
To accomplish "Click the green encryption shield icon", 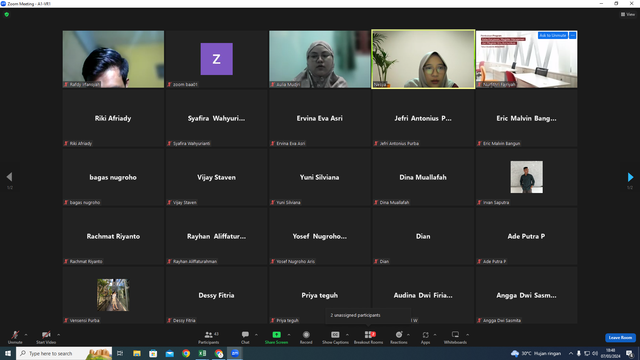I will pos(7,14).
